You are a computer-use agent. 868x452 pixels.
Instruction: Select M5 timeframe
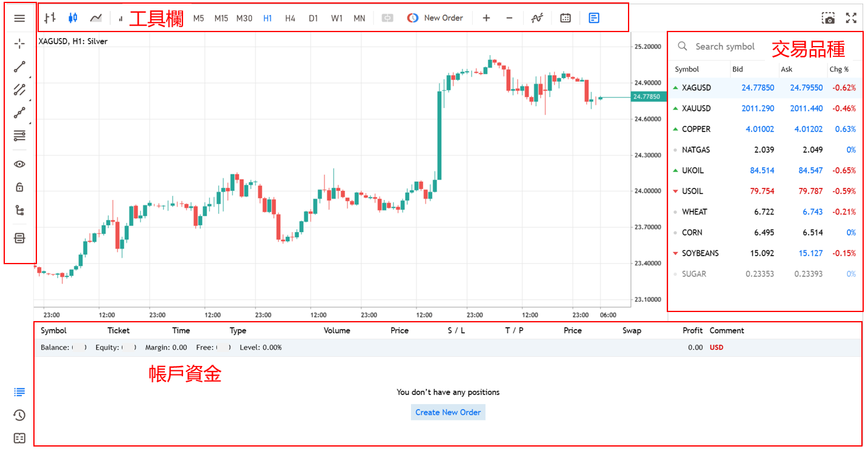click(x=198, y=18)
